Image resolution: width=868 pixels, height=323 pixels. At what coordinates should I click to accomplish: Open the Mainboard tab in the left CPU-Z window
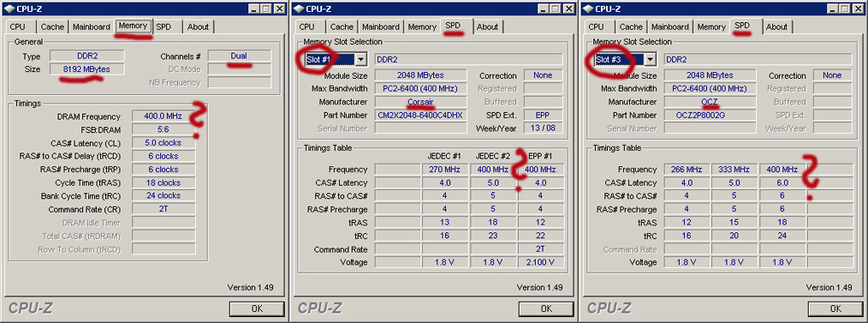92,26
